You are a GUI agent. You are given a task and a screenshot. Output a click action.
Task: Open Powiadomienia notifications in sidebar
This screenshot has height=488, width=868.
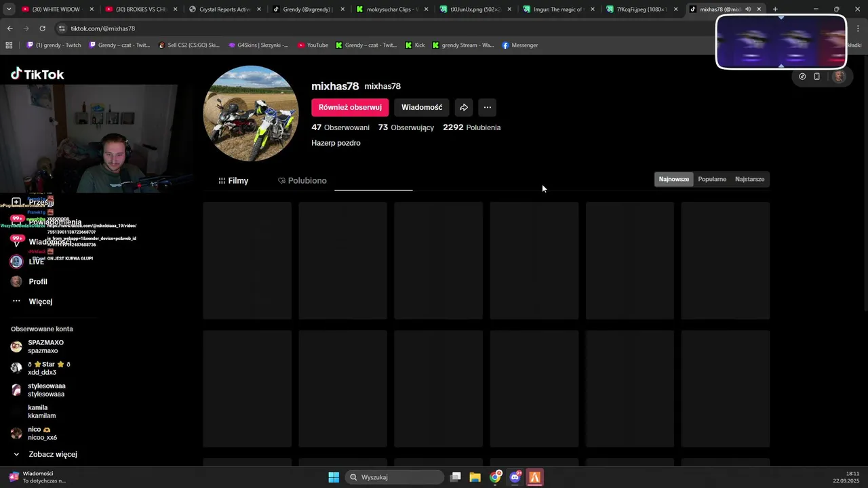point(46,222)
